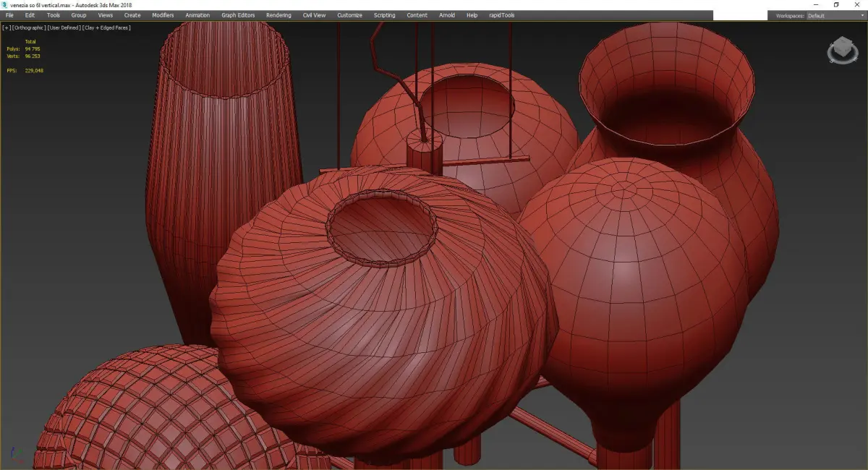Open the Tools menu

coord(54,15)
